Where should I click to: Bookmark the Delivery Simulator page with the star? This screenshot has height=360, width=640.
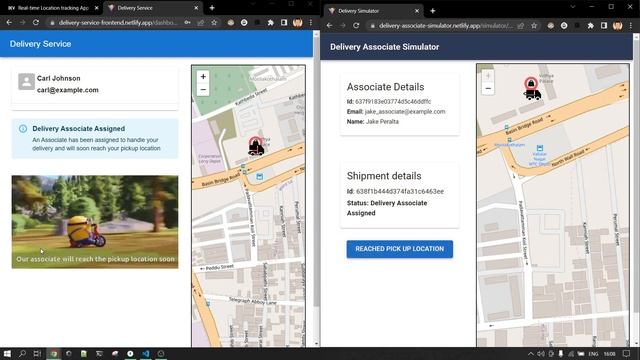point(534,26)
